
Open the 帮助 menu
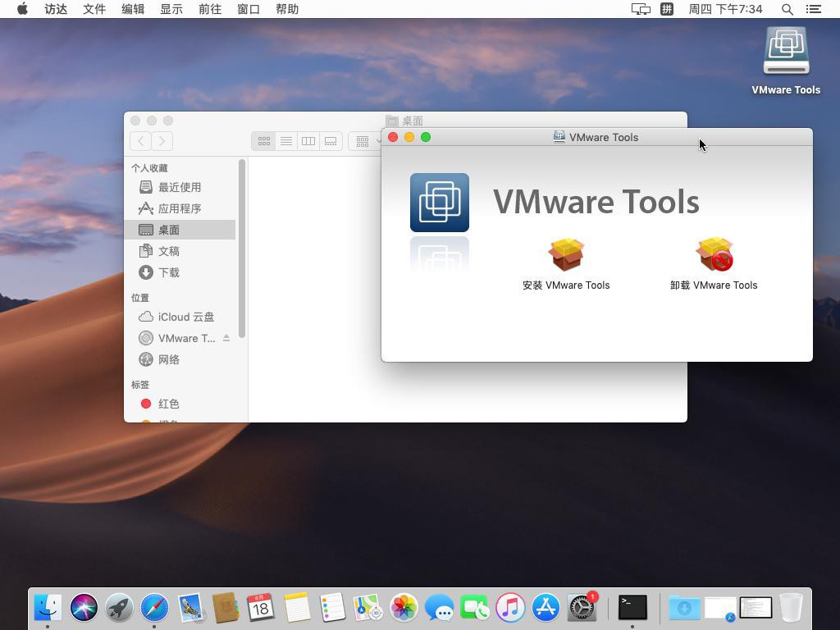point(287,9)
